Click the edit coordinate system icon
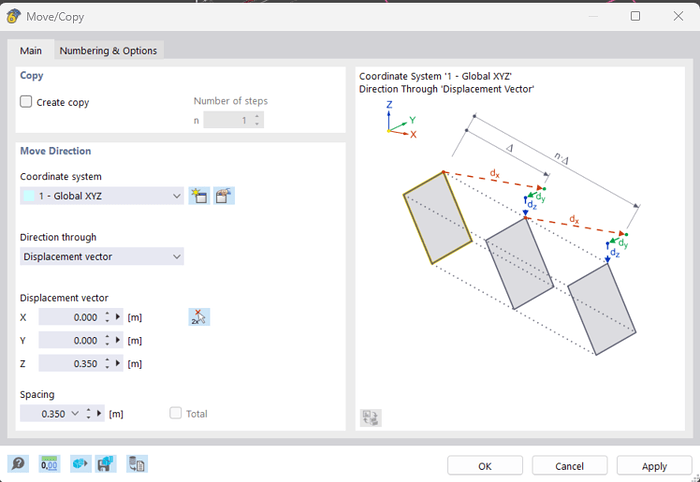The width and height of the screenshot is (700, 482). 224,196
